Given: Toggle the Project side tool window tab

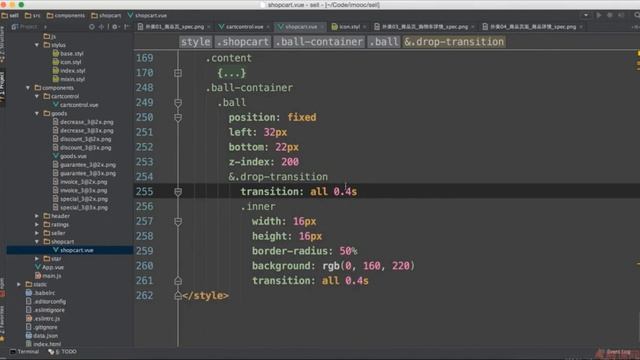Looking at the screenshot, I should 2,88.
